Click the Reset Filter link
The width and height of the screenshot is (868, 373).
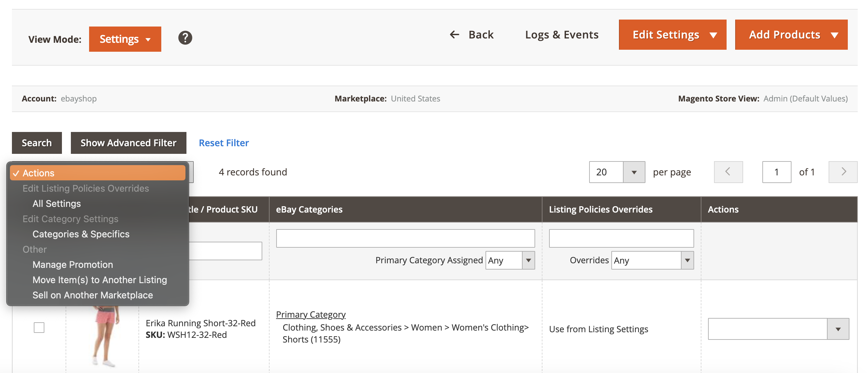point(224,143)
